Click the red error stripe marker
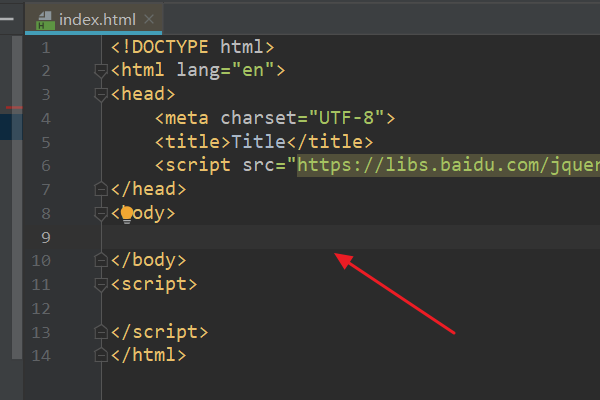The height and width of the screenshot is (400, 600). [14, 108]
